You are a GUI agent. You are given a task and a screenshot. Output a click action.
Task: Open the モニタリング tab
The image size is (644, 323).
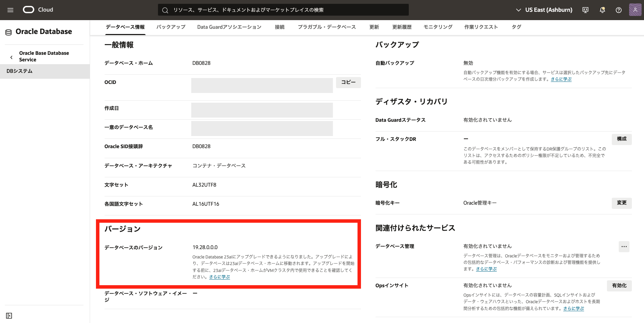(x=438, y=27)
